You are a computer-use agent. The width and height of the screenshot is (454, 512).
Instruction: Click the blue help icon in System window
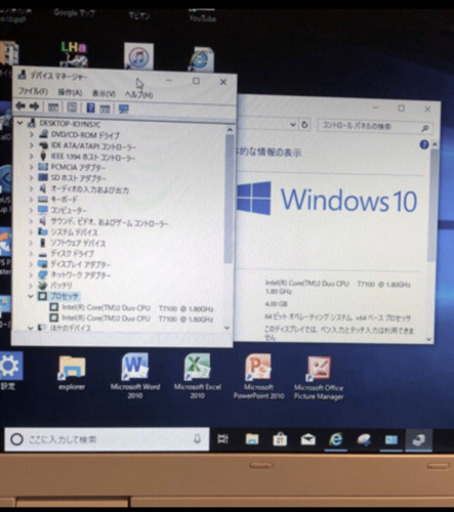coord(424,144)
